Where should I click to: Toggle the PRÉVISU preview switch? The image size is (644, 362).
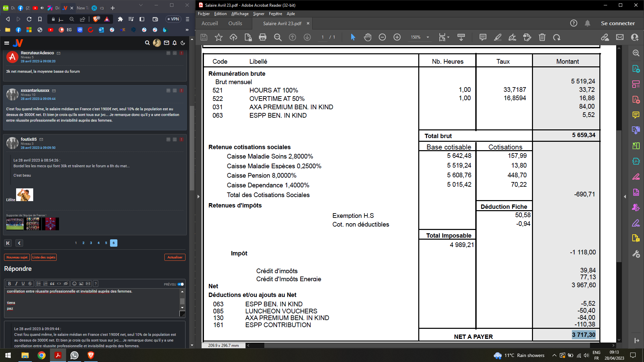click(x=181, y=284)
